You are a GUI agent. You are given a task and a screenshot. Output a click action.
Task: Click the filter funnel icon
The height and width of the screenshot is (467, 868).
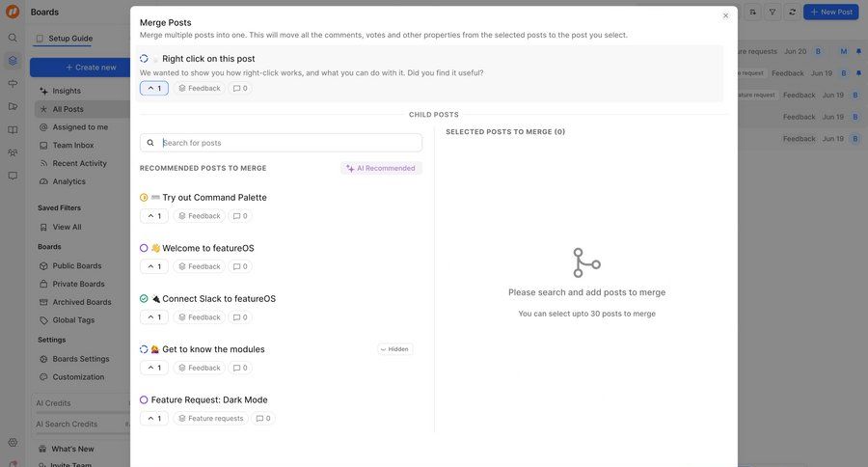click(773, 12)
